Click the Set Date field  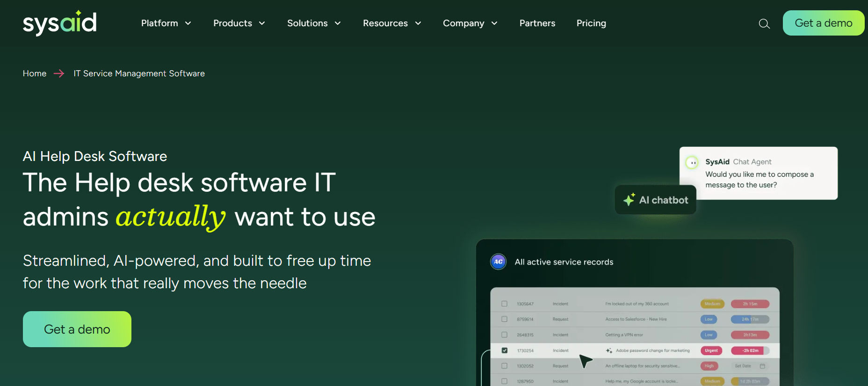[750, 366]
